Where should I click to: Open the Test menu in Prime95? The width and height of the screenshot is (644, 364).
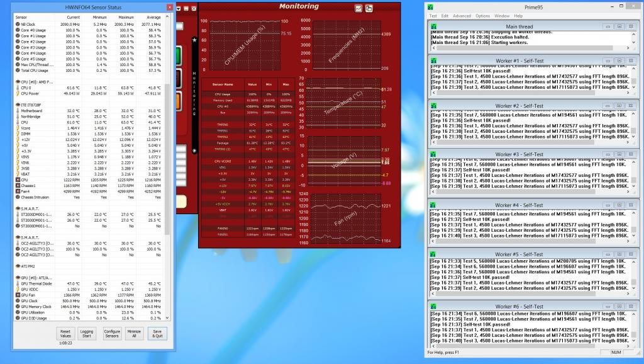tap(433, 16)
